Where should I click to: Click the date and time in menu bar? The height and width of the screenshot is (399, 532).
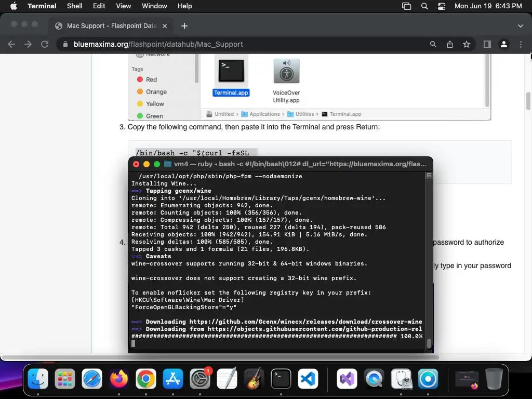488,6
